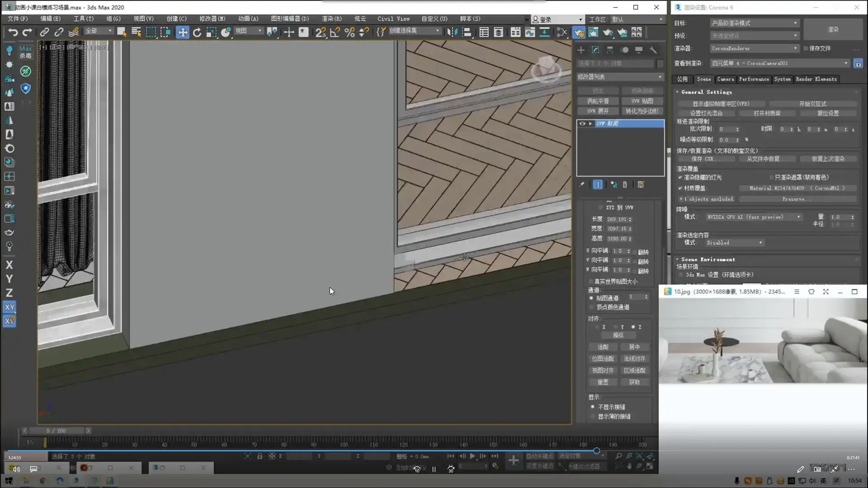Image resolution: width=868 pixels, height=488 pixels.
Task: Select the Rotate tool icon
Action: point(197,32)
